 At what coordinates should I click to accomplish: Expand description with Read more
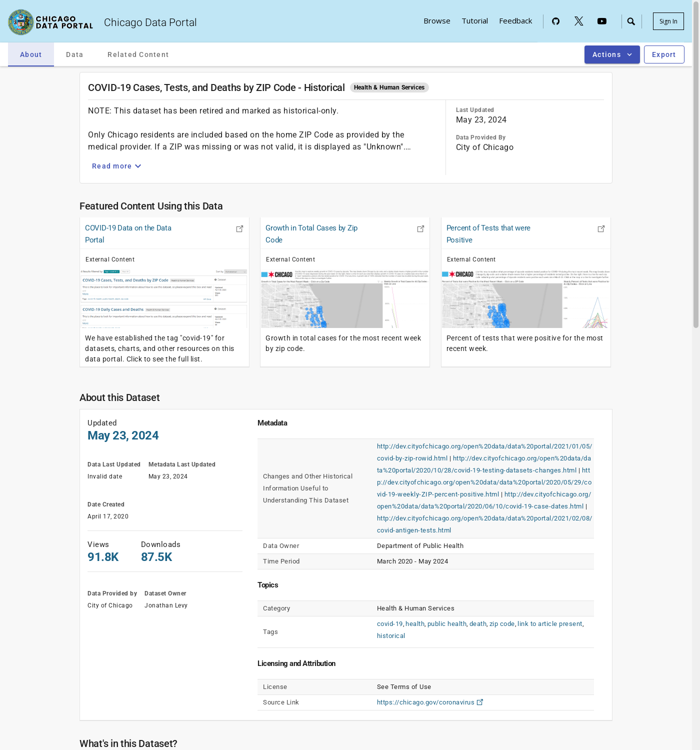[116, 166]
